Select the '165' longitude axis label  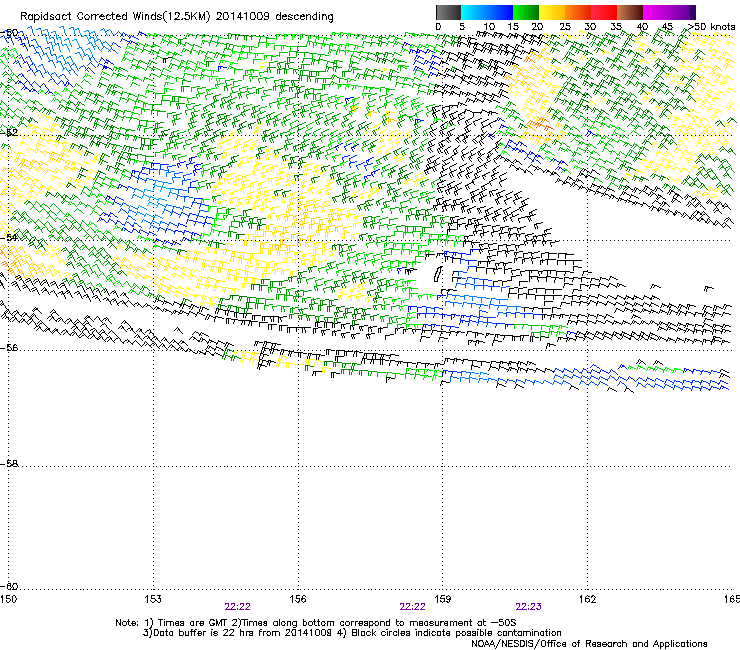732,599
